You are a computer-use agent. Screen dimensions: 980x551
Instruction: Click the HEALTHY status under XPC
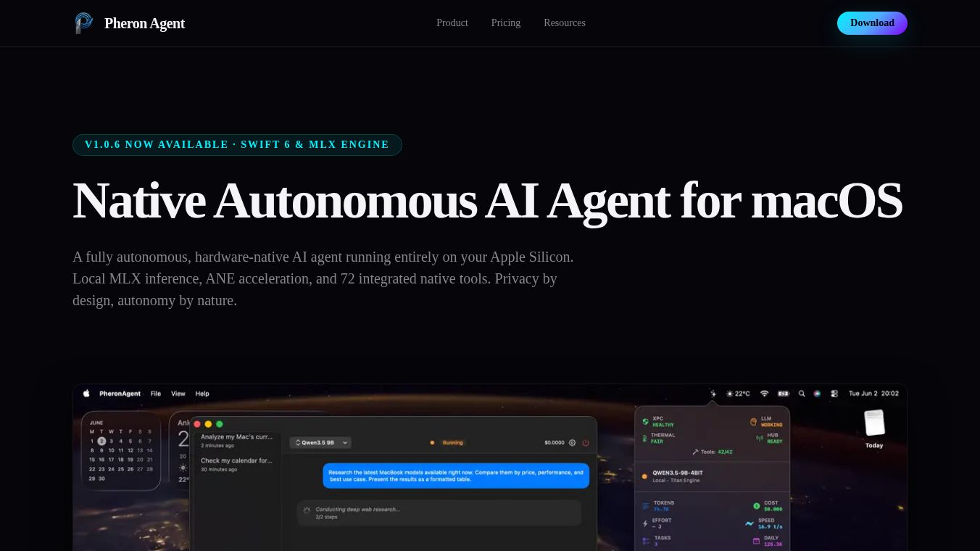(x=663, y=425)
